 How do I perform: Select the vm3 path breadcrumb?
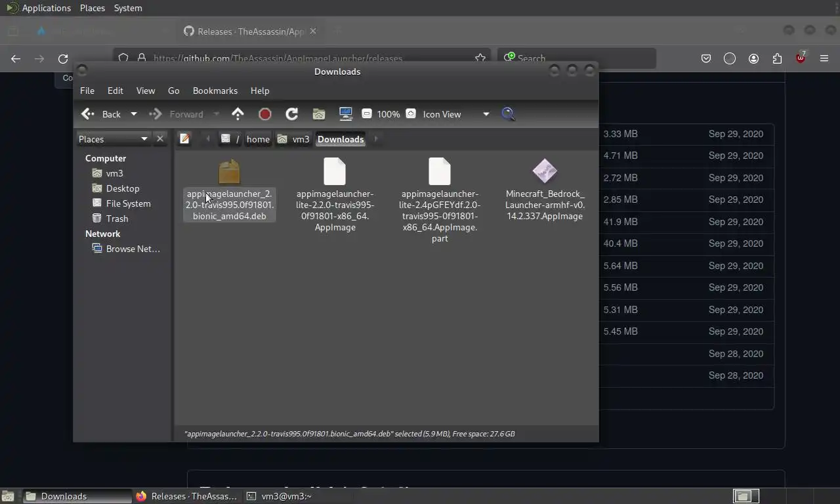pyautogui.click(x=293, y=138)
